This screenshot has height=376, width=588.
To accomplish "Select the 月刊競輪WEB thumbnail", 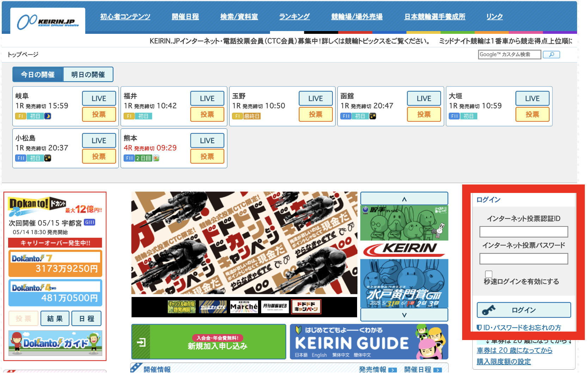I will 275,307.
